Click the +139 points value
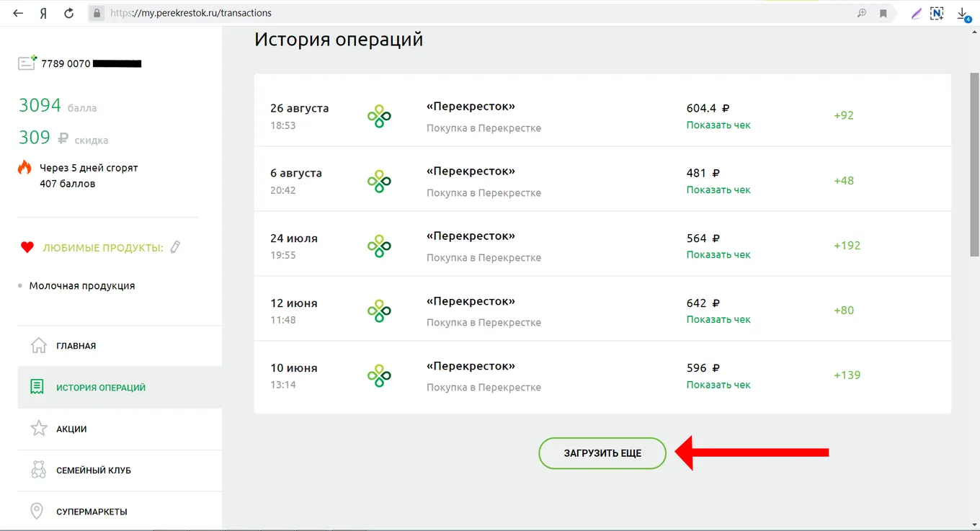980x531 pixels. pyautogui.click(x=847, y=375)
